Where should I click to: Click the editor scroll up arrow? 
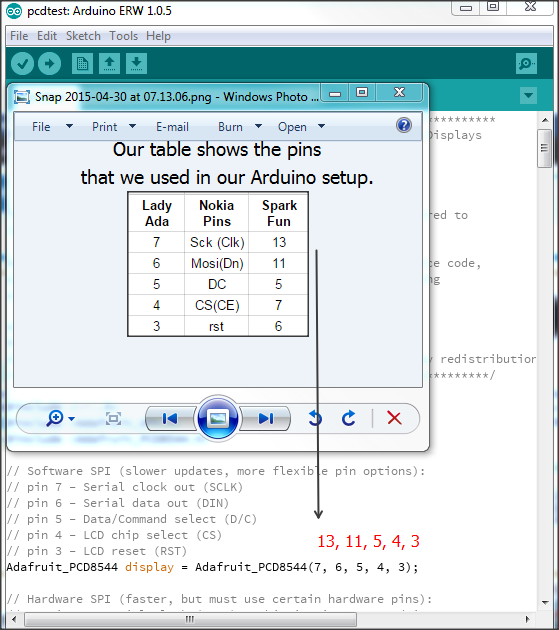click(x=545, y=120)
